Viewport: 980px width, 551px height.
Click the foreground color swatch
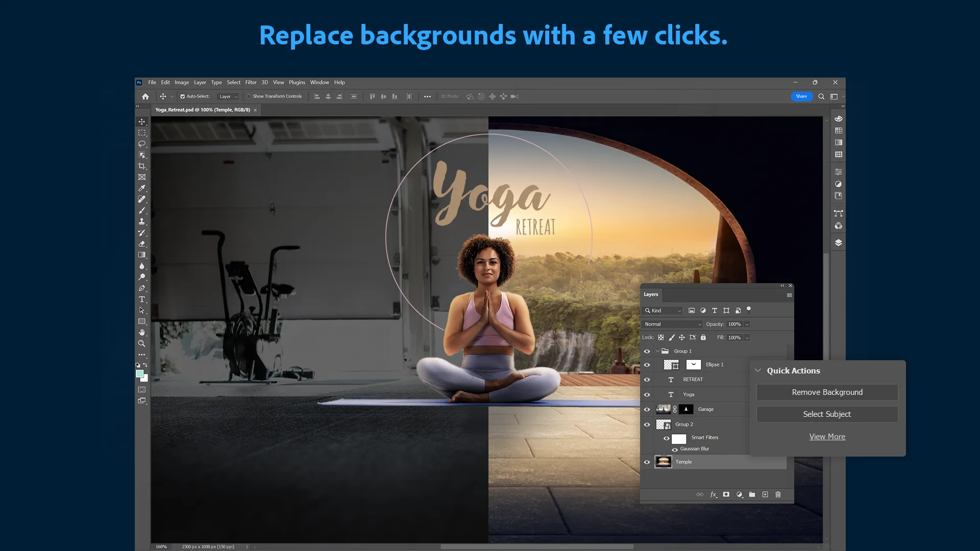point(140,374)
